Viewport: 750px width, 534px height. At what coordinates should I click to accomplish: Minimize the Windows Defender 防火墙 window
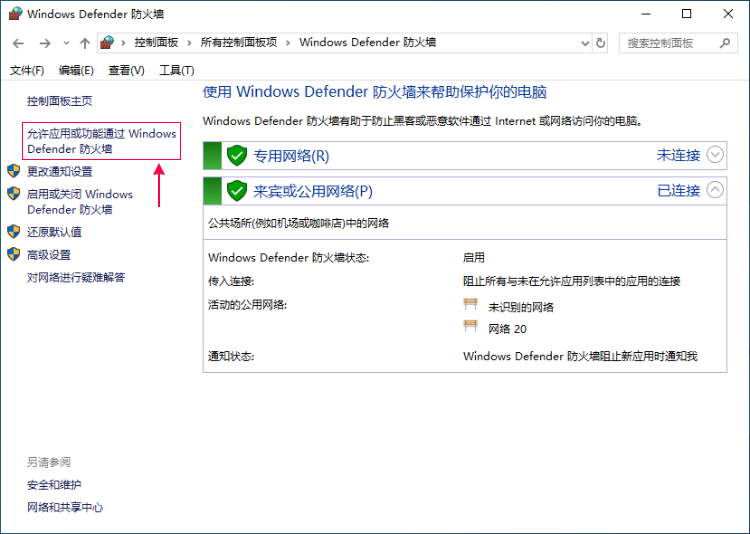click(x=646, y=14)
